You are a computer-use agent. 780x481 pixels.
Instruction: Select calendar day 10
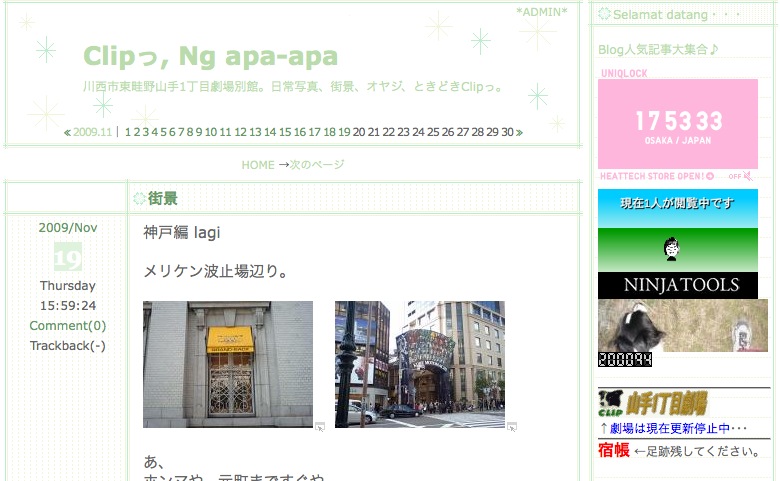pos(211,132)
